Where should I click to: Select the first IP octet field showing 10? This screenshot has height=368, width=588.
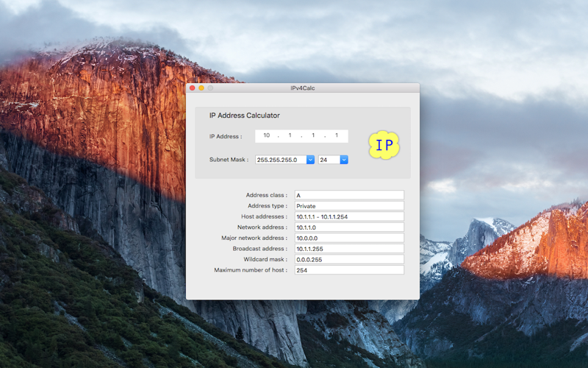click(266, 135)
